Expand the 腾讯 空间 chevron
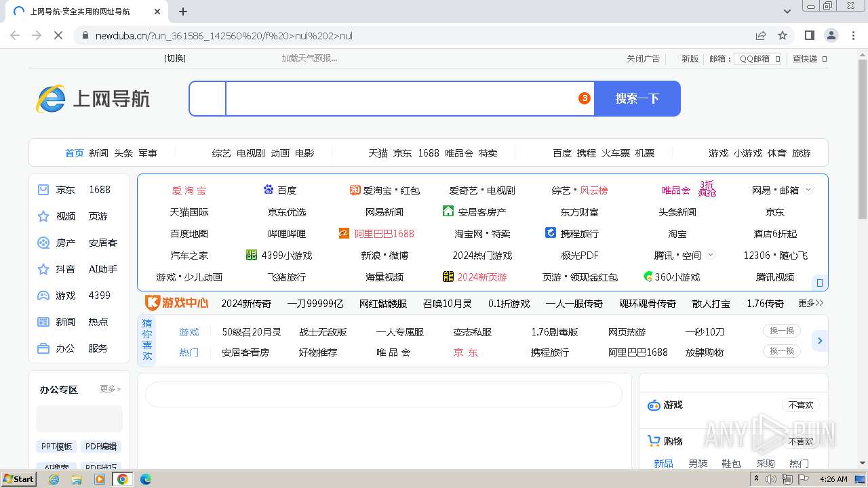 711,255
